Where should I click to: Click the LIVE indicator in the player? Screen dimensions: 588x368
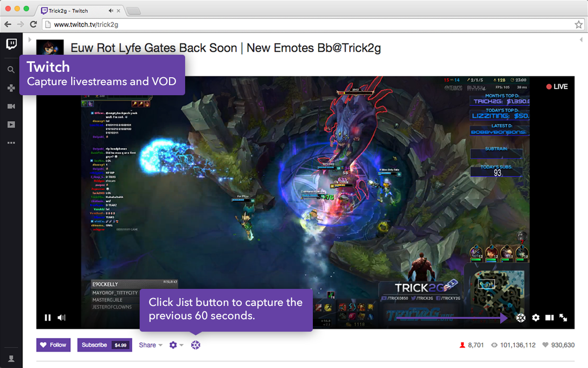(557, 86)
